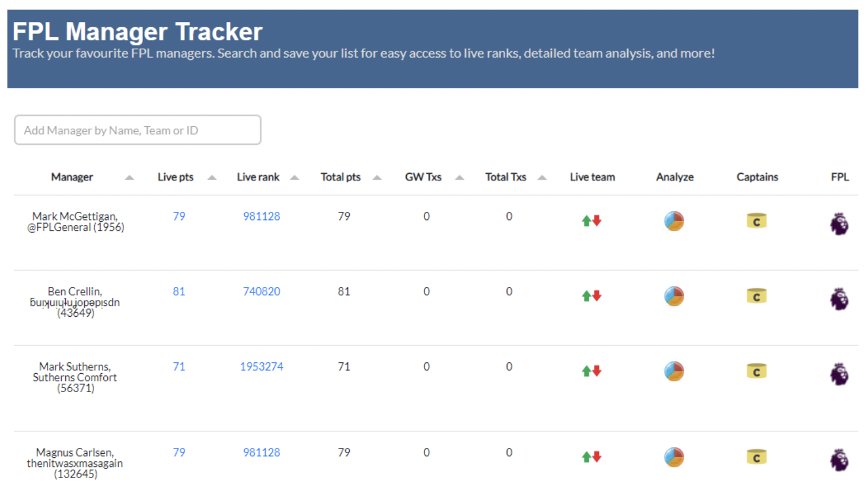Image resolution: width=868 pixels, height=503 pixels.
Task: Show Mark Sutherns' captain history icon
Action: (x=757, y=371)
